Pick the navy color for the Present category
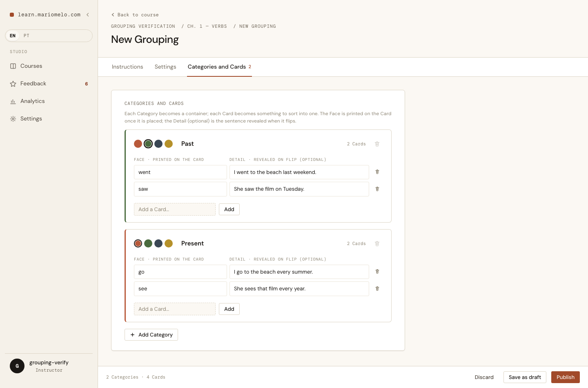This screenshot has width=588, height=388. pos(158,243)
